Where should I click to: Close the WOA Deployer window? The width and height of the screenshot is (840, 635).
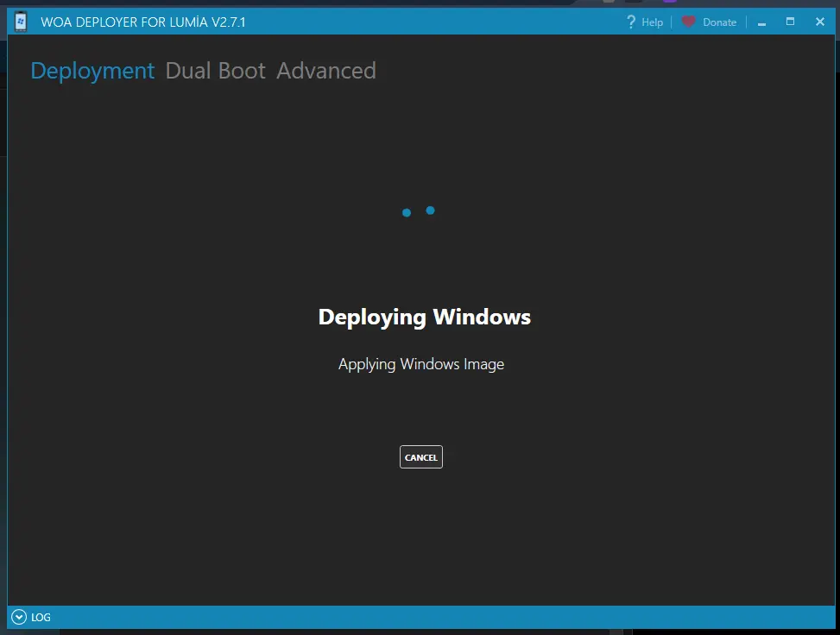point(819,22)
